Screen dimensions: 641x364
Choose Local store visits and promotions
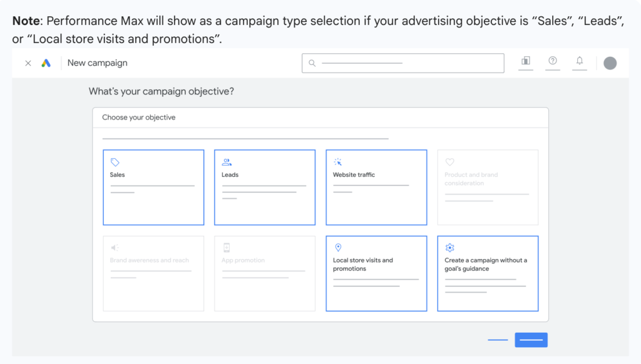376,273
